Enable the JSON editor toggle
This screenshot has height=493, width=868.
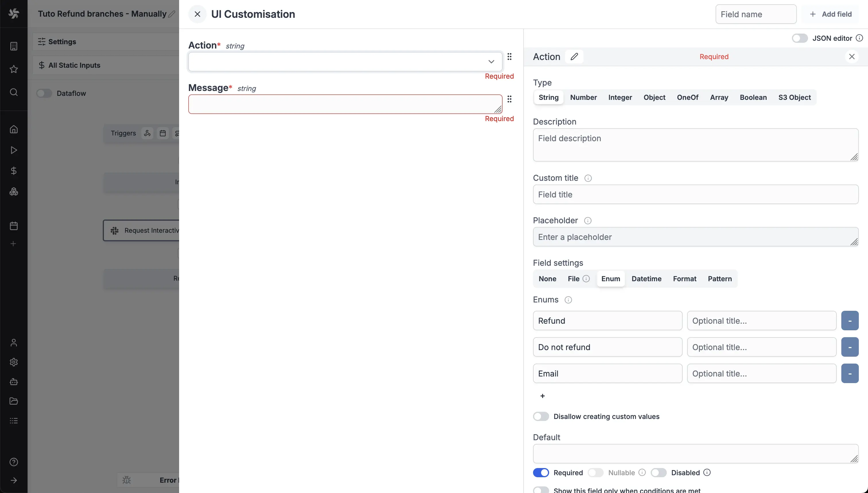pyautogui.click(x=800, y=38)
